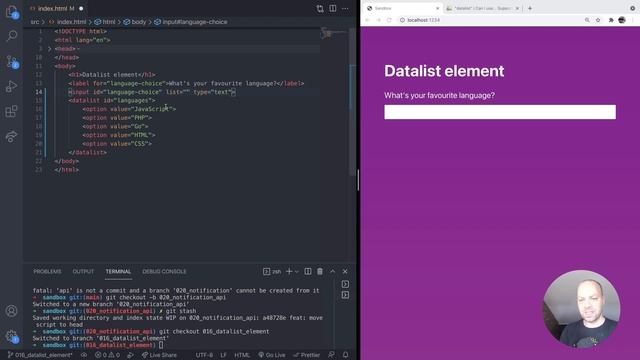
Task: Open the Live Share view in activity bar
Action: (11, 136)
